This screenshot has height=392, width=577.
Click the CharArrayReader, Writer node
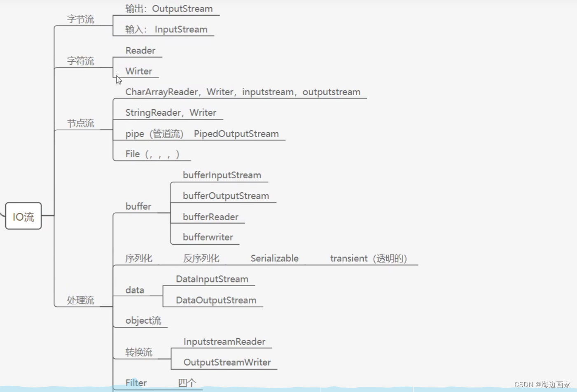coord(243,92)
